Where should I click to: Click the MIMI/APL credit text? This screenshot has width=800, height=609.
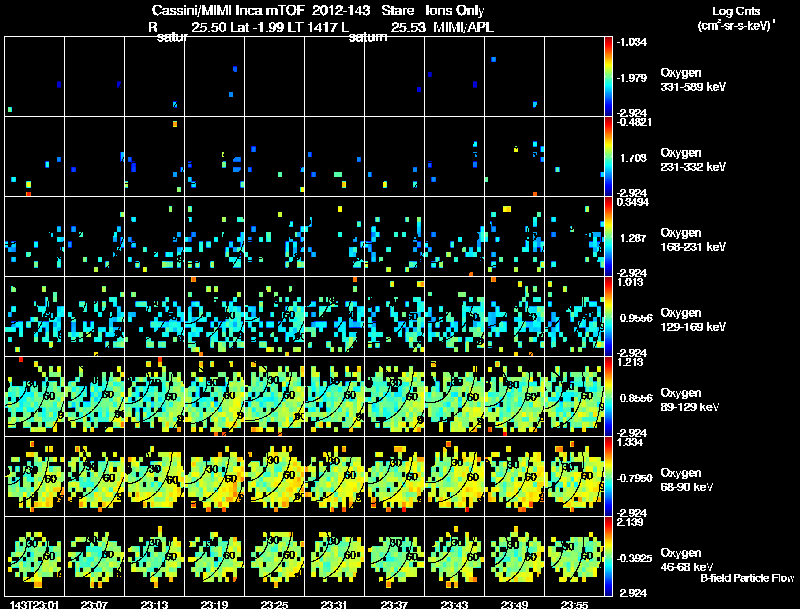click(x=463, y=28)
